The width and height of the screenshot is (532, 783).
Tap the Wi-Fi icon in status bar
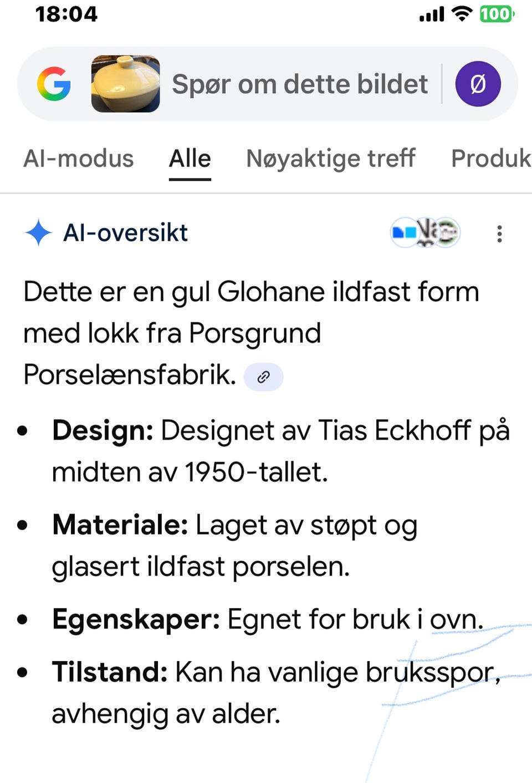click(461, 14)
